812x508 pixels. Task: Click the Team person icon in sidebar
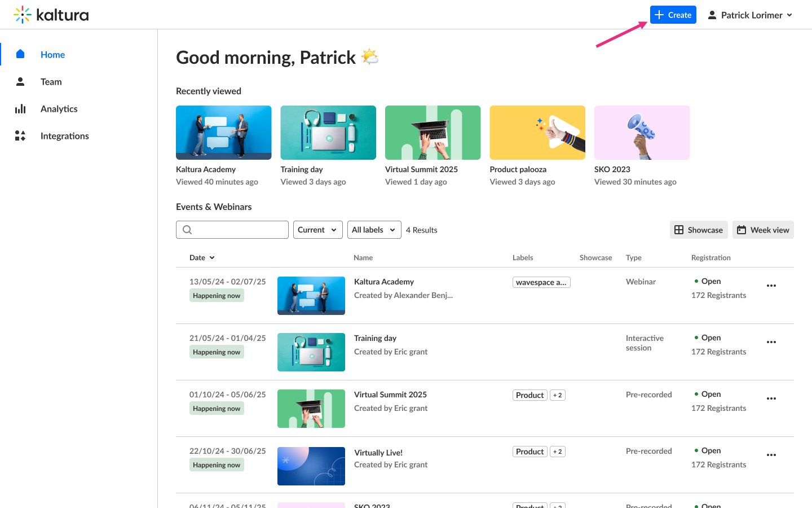tap(20, 81)
